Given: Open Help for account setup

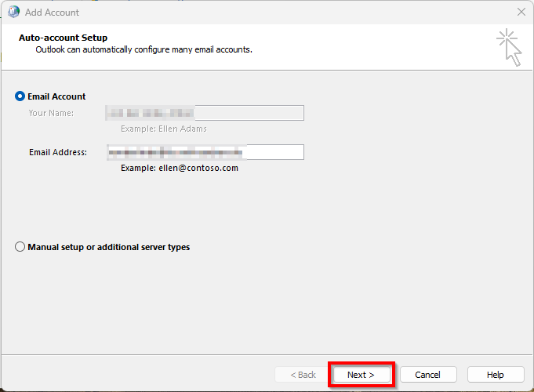Looking at the screenshot, I should point(495,375).
